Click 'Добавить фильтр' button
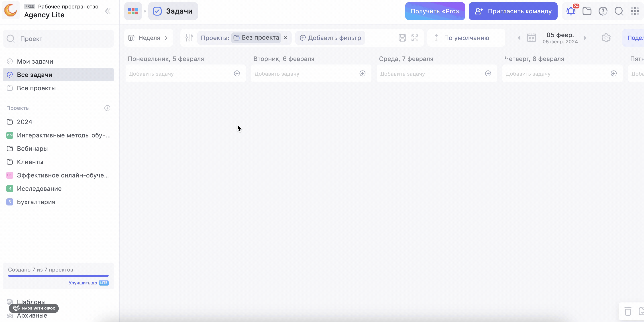Image resolution: width=644 pixels, height=322 pixels. click(x=330, y=38)
